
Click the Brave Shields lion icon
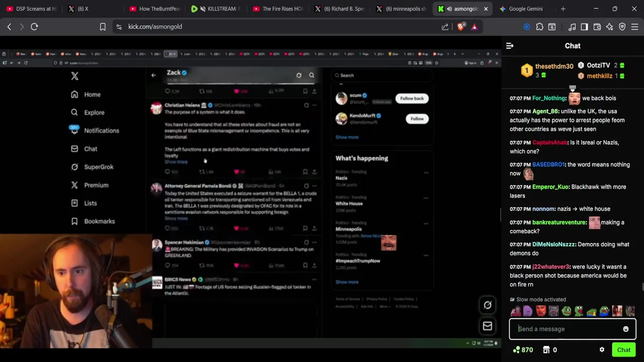[461, 27]
